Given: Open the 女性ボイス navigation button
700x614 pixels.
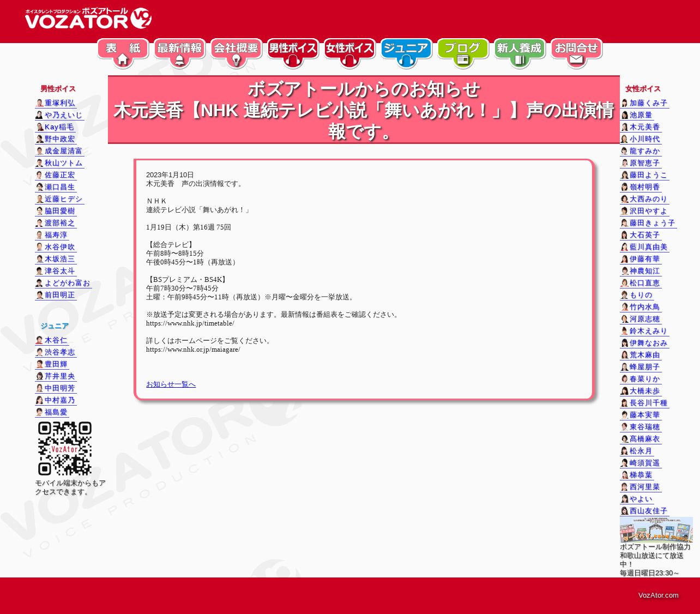Looking at the screenshot, I should click(x=350, y=53).
